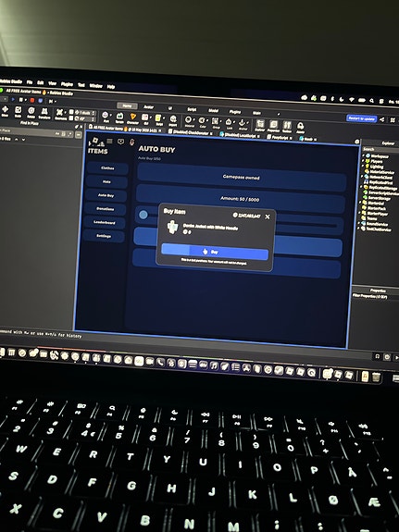The image size is (399, 532).
Task: Open the Explorer panel icon in toolbar
Action: tap(260, 125)
